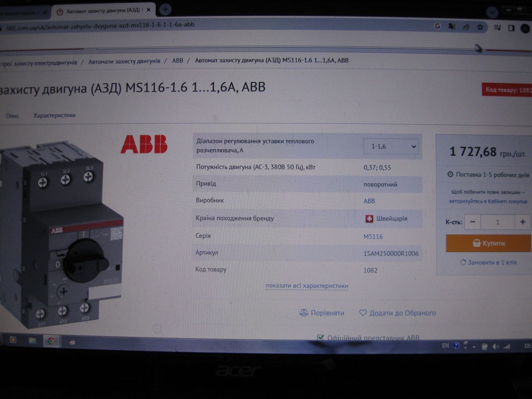
Task: Expand the 1-1,6 setting range dropdown
Action: 391,146
